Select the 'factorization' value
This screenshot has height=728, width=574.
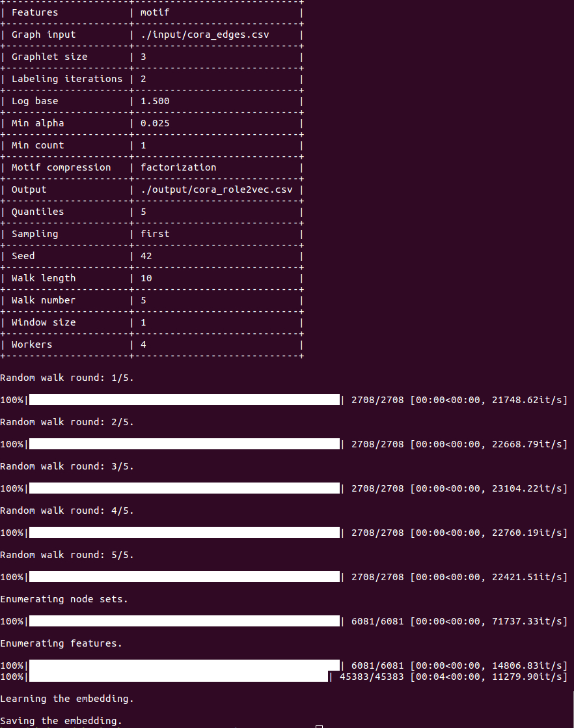[x=178, y=167]
